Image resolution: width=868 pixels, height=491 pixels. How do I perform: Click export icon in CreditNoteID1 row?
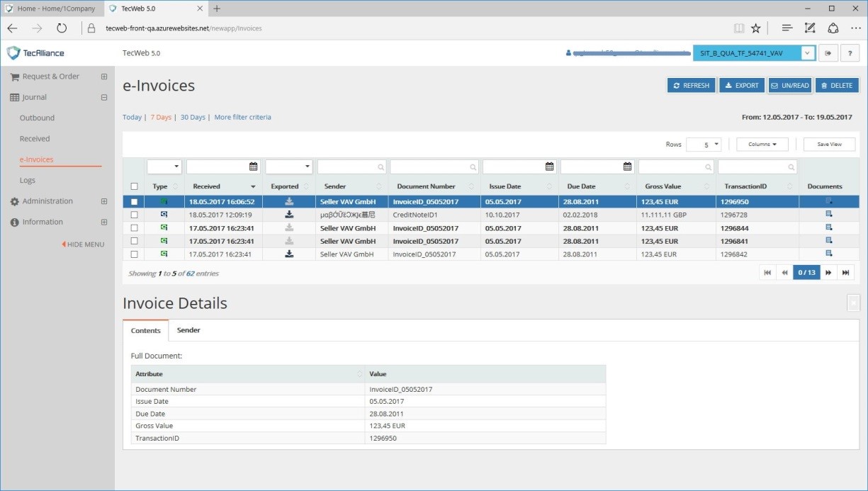coord(289,215)
